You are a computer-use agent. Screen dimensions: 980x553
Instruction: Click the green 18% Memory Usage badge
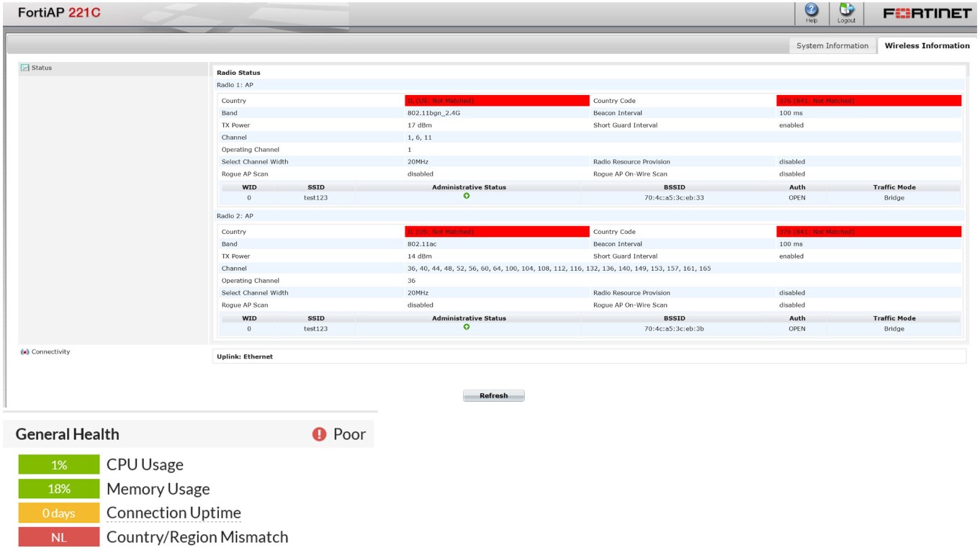tap(59, 489)
